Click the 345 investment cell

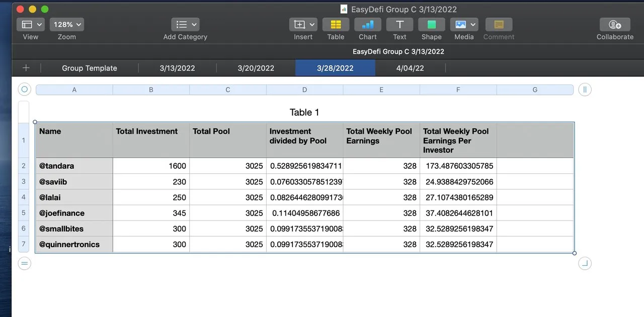[151, 213]
